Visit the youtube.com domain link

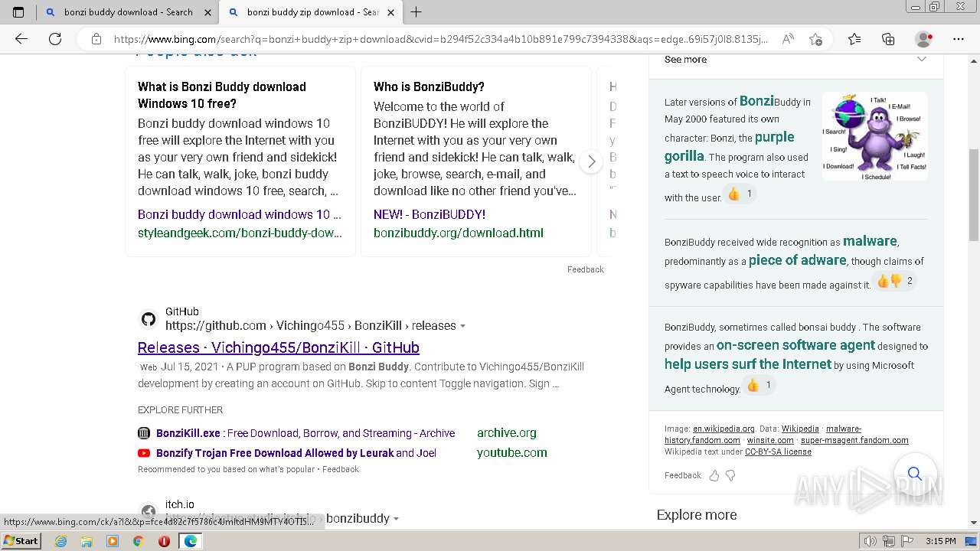coord(511,453)
